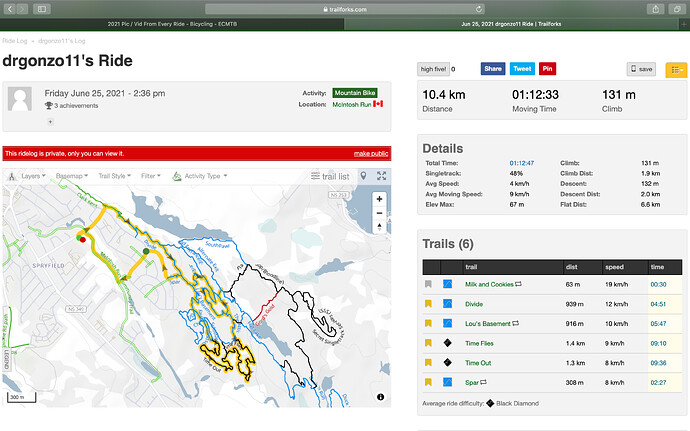
Task: Click the Safari address bar
Action: point(345,8)
